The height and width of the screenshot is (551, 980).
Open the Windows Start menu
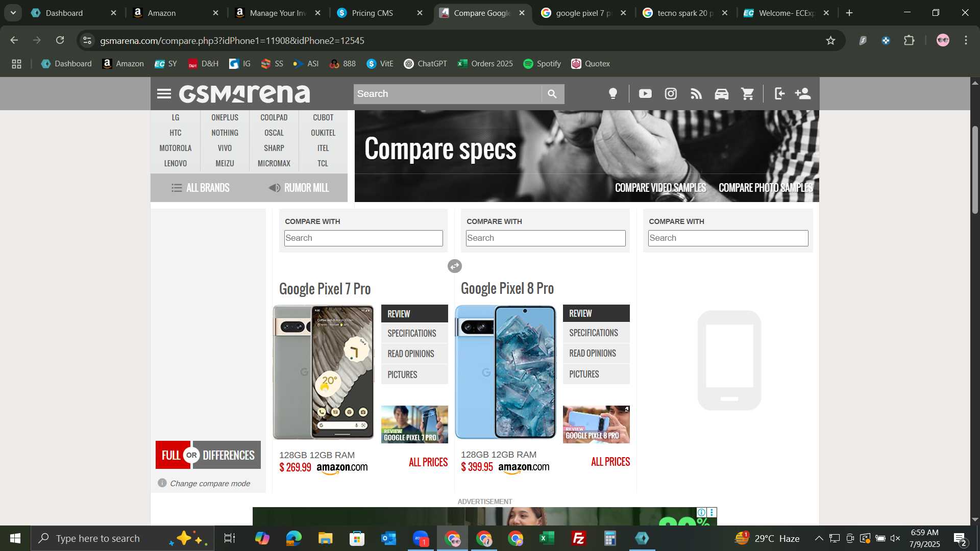15,538
